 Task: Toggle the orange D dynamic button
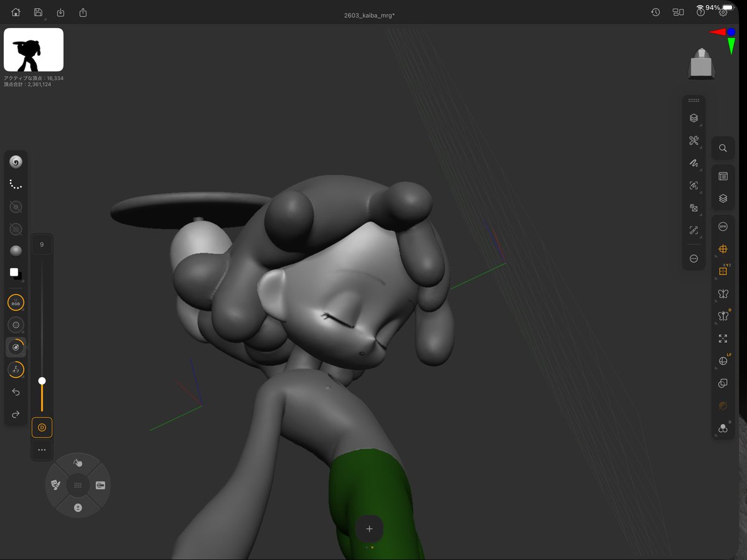point(42,427)
